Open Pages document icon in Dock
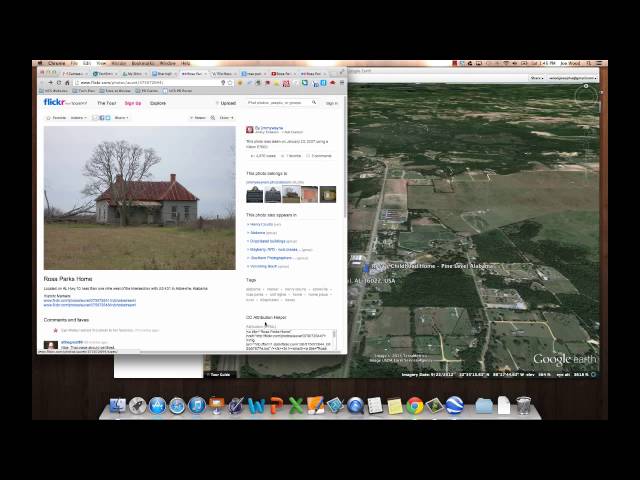The height and width of the screenshot is (480, 640). [316, 406]
